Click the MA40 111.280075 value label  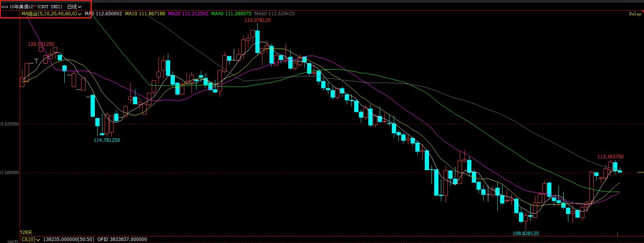point(231,14)
